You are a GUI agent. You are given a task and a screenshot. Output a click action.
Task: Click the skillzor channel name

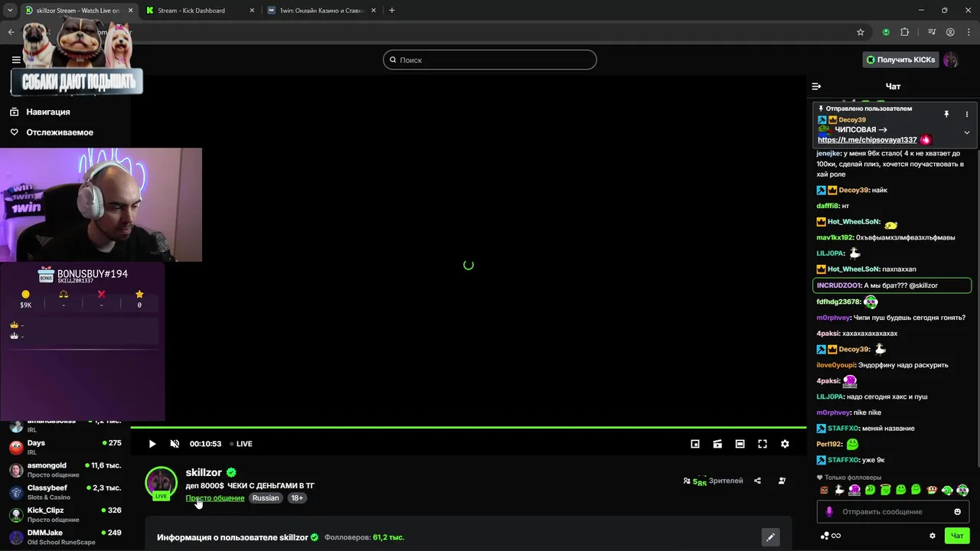tap(204, 473)
